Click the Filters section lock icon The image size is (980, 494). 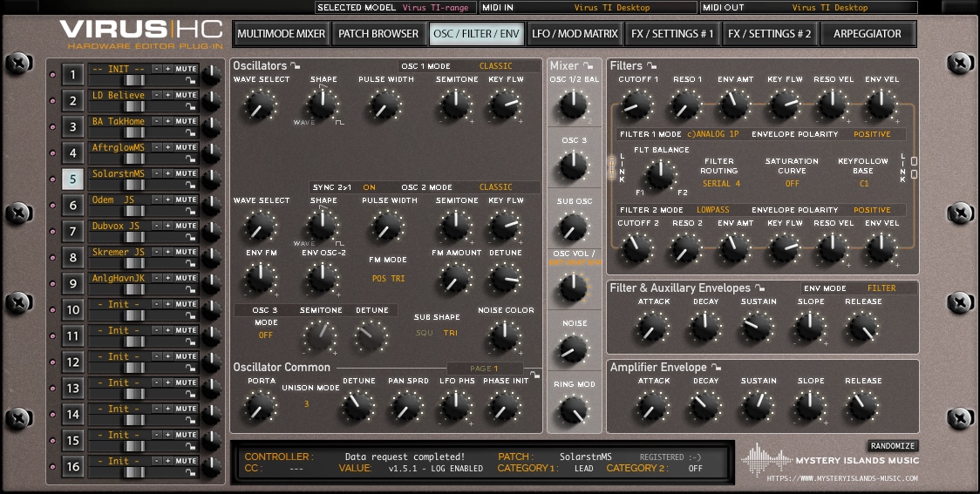651,66
